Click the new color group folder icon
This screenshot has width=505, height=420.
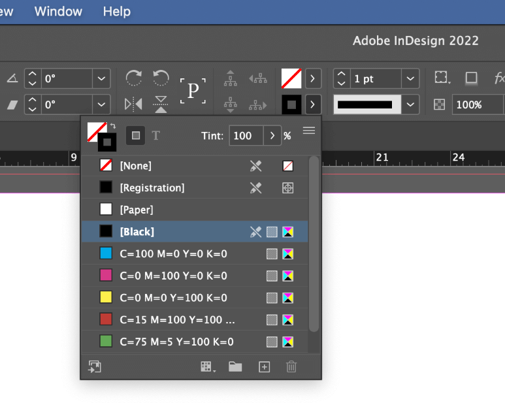click(x=235, y=366)
